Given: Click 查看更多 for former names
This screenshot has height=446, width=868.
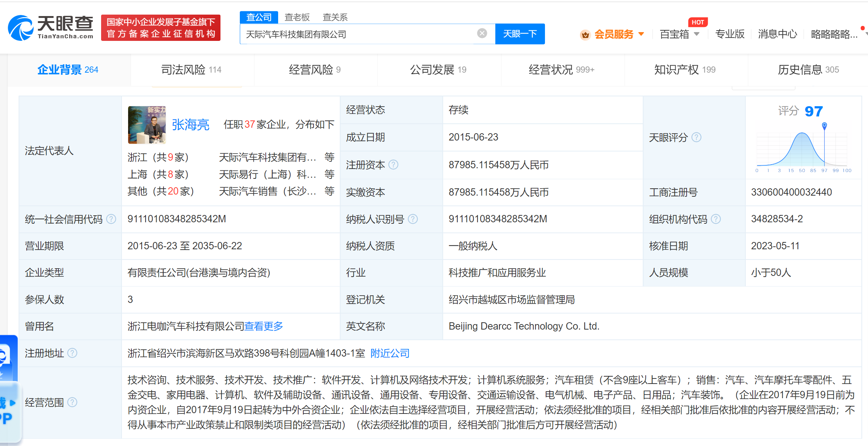Looking at the screenshot, I should [264, 326].
